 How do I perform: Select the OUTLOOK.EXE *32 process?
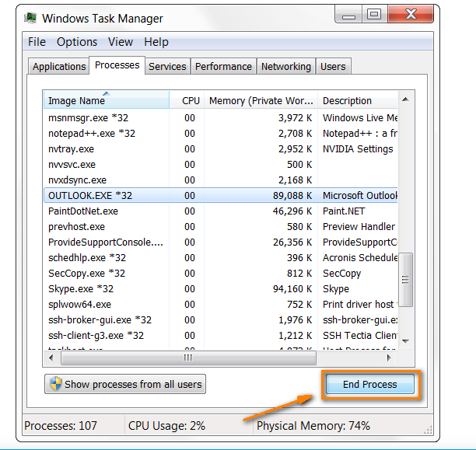pos(221,195)
